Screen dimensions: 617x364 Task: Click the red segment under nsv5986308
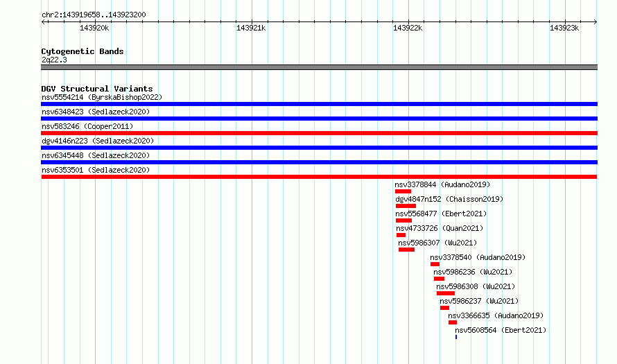point(446,293)
